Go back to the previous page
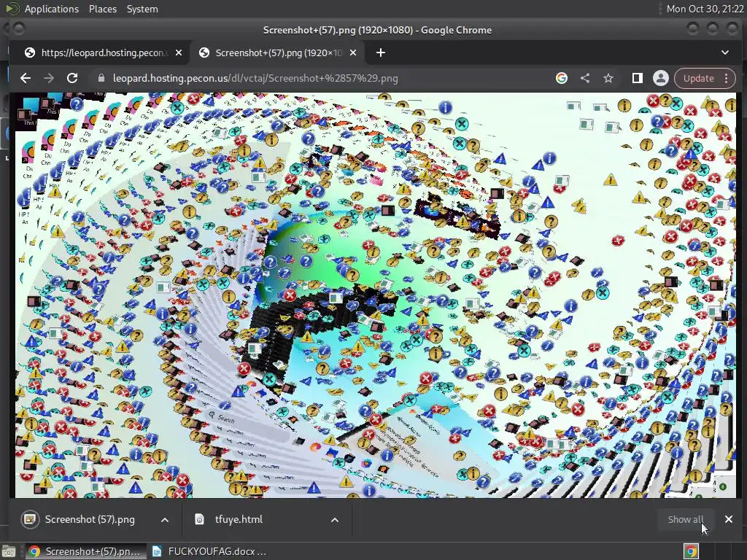 26,78
